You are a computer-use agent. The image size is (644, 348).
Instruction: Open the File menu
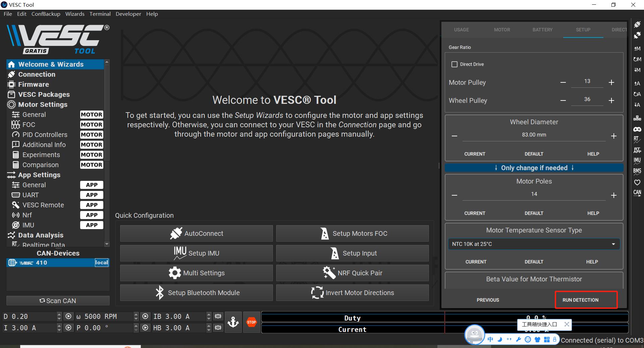pyautogui.click(x=8, y=14)
